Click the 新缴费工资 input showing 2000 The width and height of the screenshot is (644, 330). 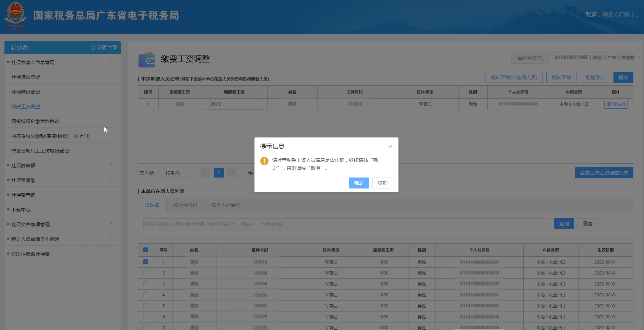coord(234,104)
